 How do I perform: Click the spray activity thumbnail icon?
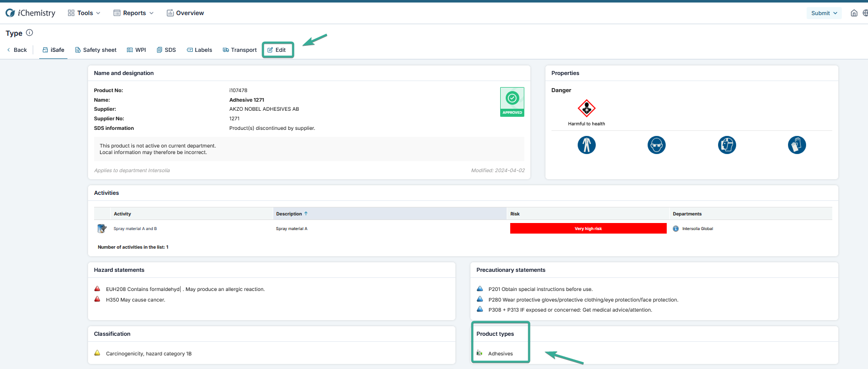pos(102,229)
